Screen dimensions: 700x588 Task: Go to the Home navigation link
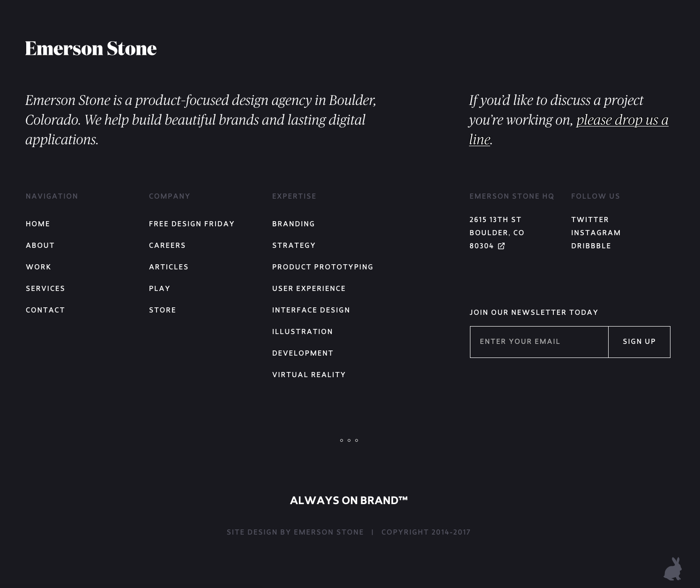pos(38,224)
